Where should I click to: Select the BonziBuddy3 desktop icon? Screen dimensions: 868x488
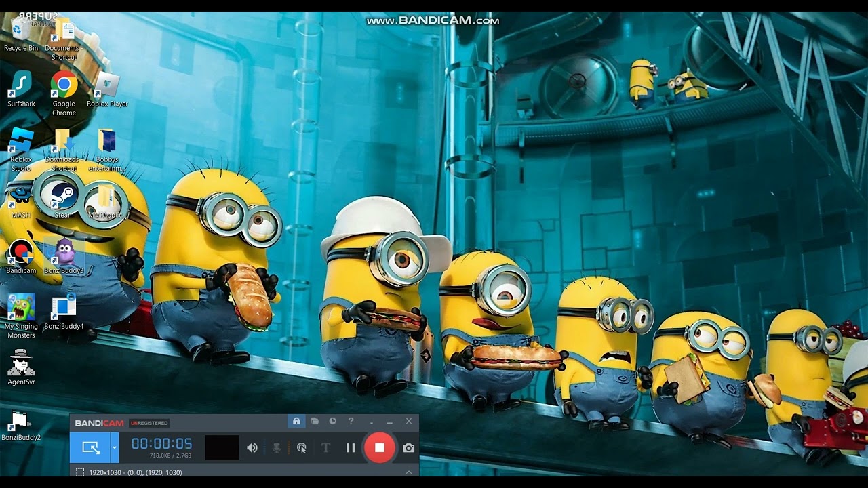tap(64, 256)
